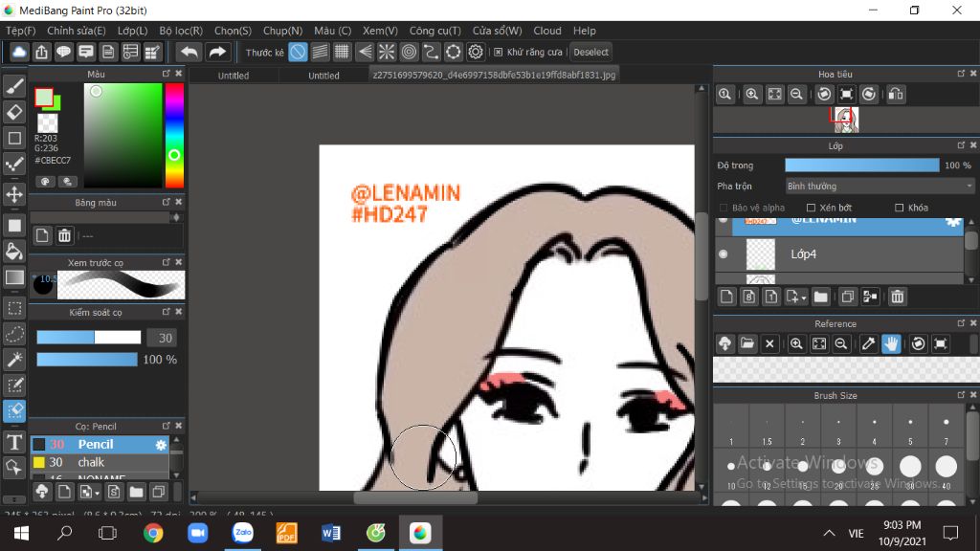Screen dimensions: 980x551
Task: Switch to the second Untitled tab
Action: [x=323, y=76]
